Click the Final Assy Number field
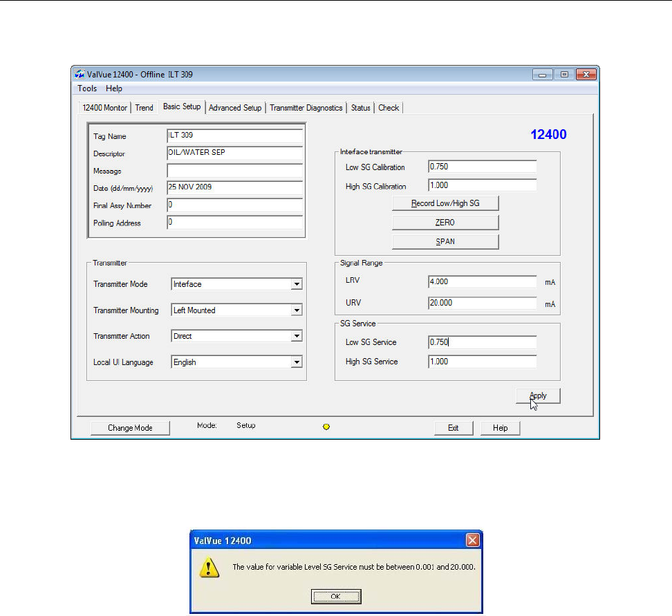Viewport: 672px width, 616px height. point(235,205)
